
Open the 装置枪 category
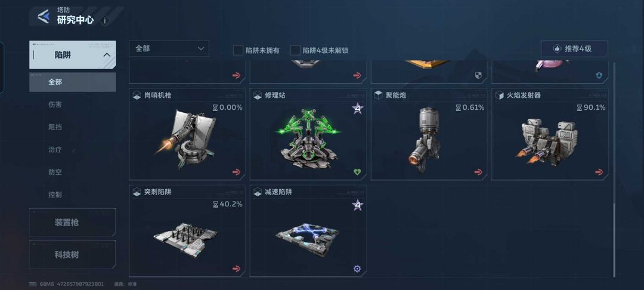pyautogui.click(x=72, y=222)
